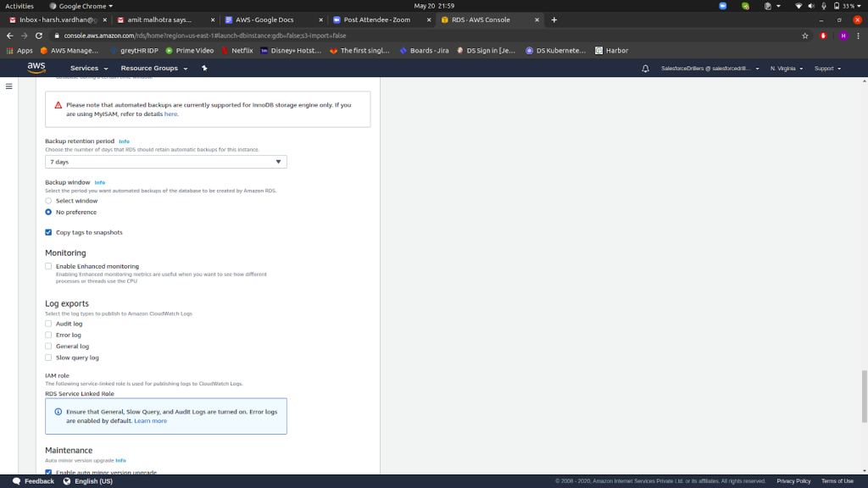Open the Boards - Jira bookmark
Image resolution: width=868 pixels, height=488 pixels.
[x=424, y=50]
